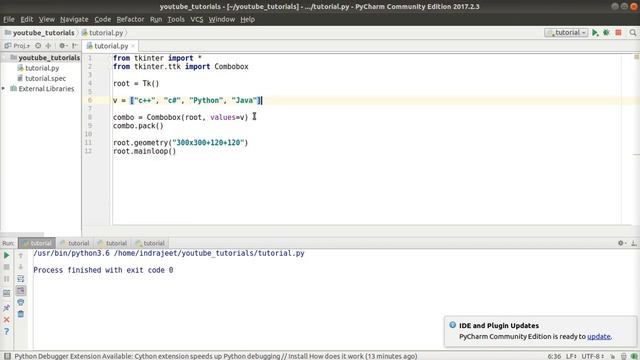The height and width of the screenshot is (360, 640).
Task: Select the youtube_tutorials root folder in the tree
Action: tap(45, 58)
